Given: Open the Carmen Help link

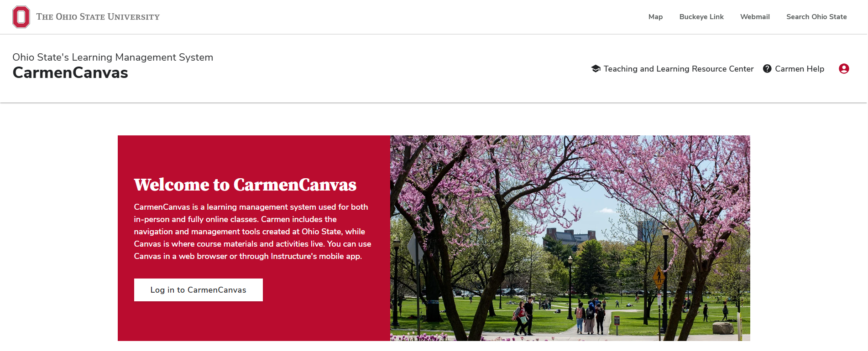Looking at the screenshot, I should coord(800,69).
